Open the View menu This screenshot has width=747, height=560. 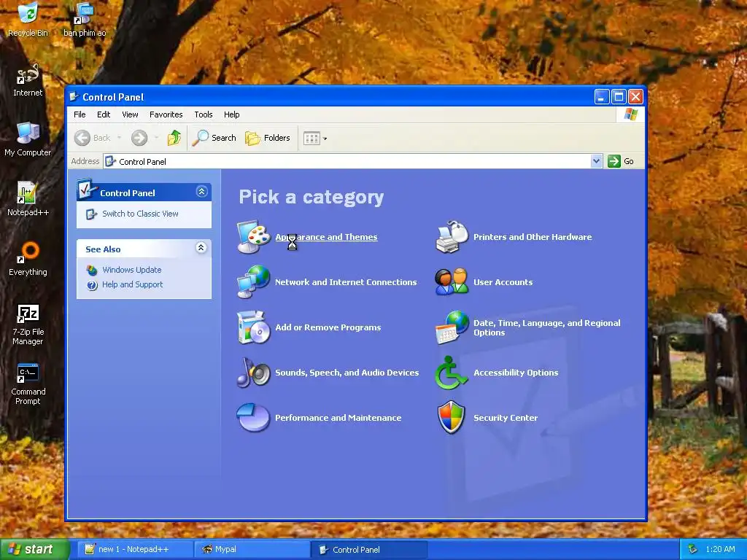130,114
